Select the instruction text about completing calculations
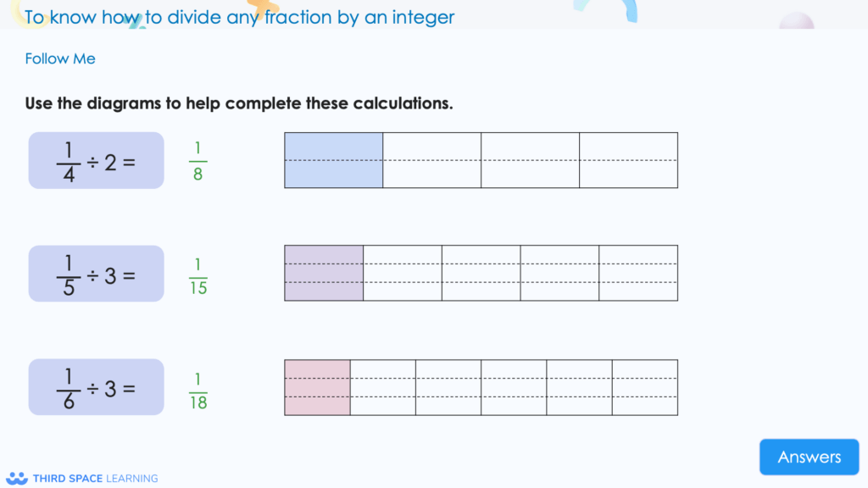This screenshot has width=868, height=488. (238, 103)
